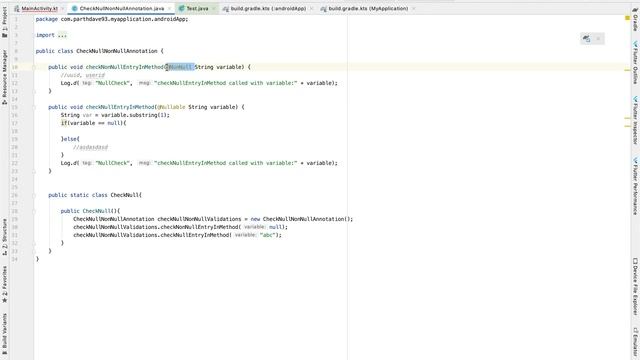Click the first warning stripe in the error gutter
This screenshot has height=360, width=640.
pos(627,70)
